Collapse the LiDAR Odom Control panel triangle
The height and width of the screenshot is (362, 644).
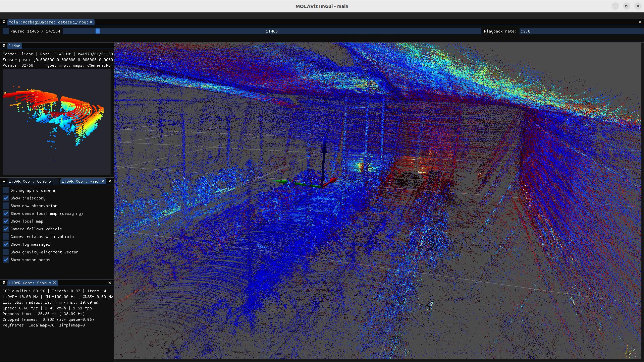click(x=4, y=181)
